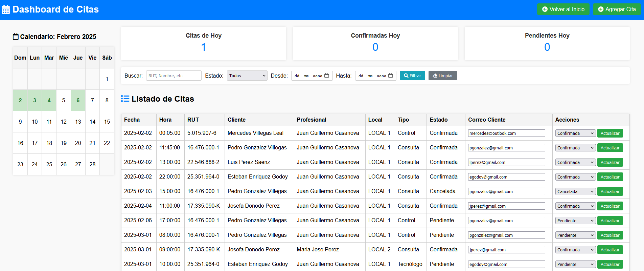Clear filters with the Limpiar button

pyautogui.click(x=442, y=76)
